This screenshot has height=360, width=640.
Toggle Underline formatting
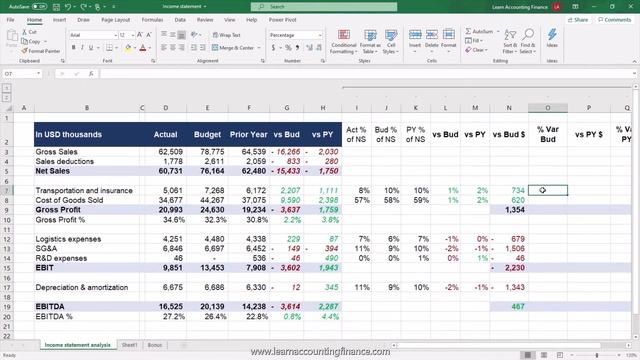pos(91,48)
